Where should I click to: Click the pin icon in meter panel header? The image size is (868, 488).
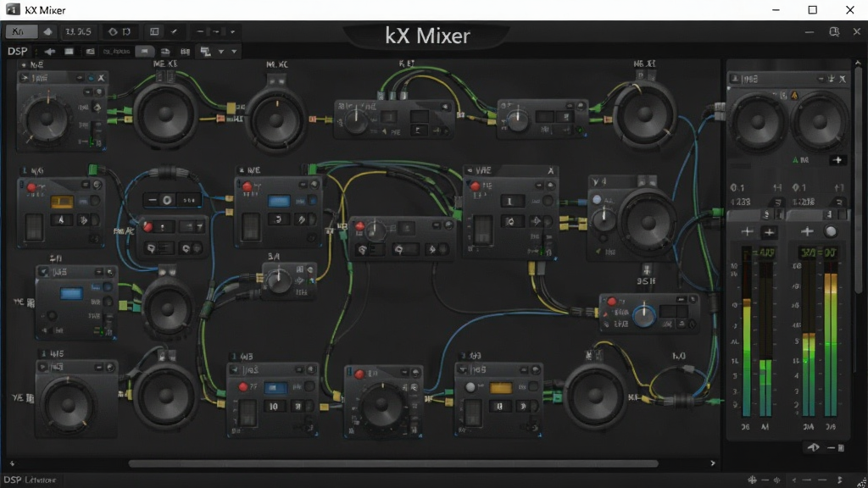832,79
